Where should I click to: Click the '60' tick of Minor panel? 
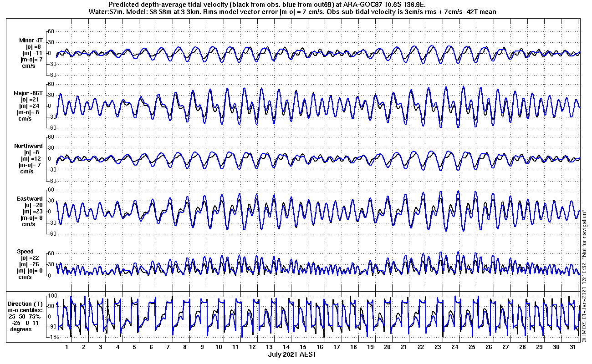[51, 31]
